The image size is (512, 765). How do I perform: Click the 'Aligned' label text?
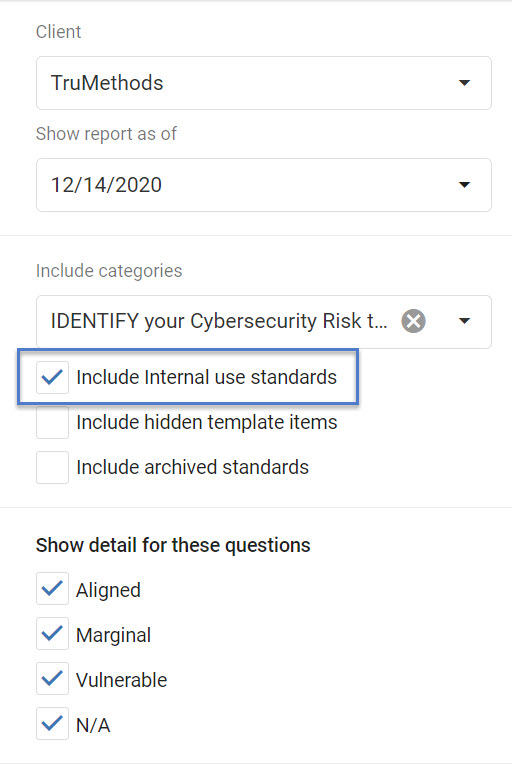click(x=108, y=590)
